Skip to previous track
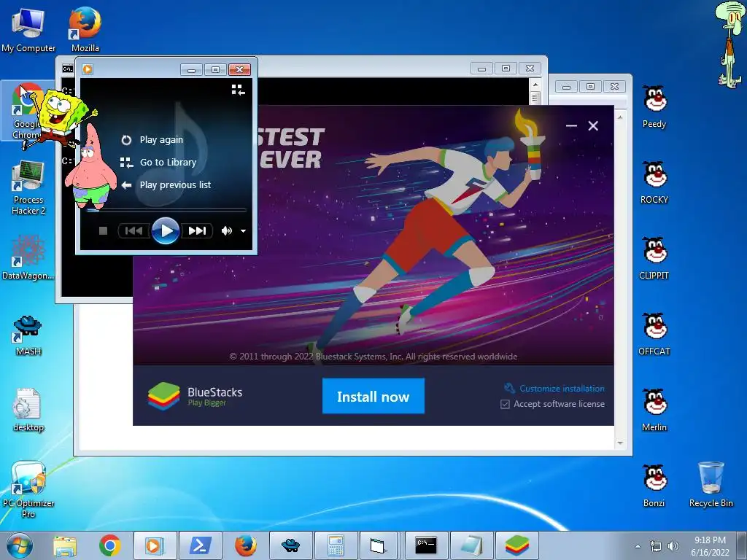This screenshot has height=560, width=747. [134, 231]
